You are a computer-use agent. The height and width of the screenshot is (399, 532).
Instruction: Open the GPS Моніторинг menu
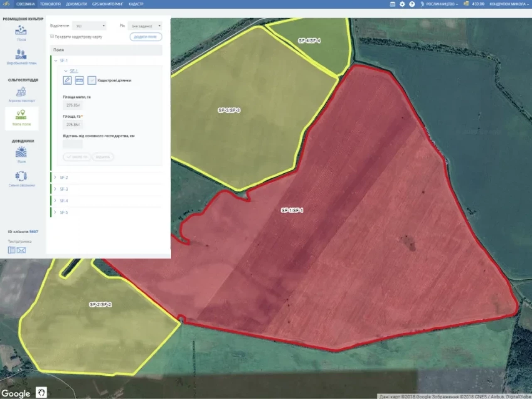(108, 4)
